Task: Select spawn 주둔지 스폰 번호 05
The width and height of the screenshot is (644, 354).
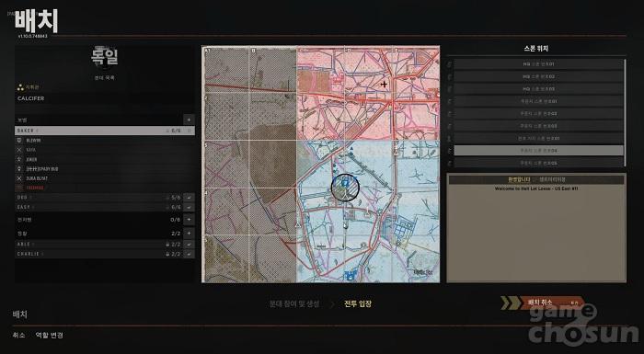Action: pyautogui.click(x=538, y=163)
